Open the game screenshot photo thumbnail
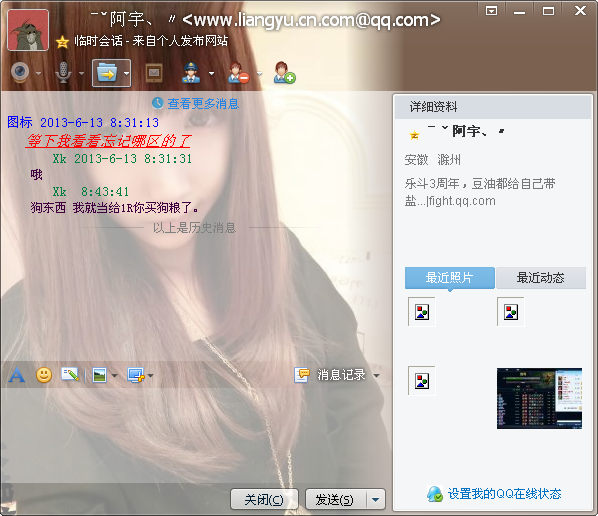 tap(539, 398)
